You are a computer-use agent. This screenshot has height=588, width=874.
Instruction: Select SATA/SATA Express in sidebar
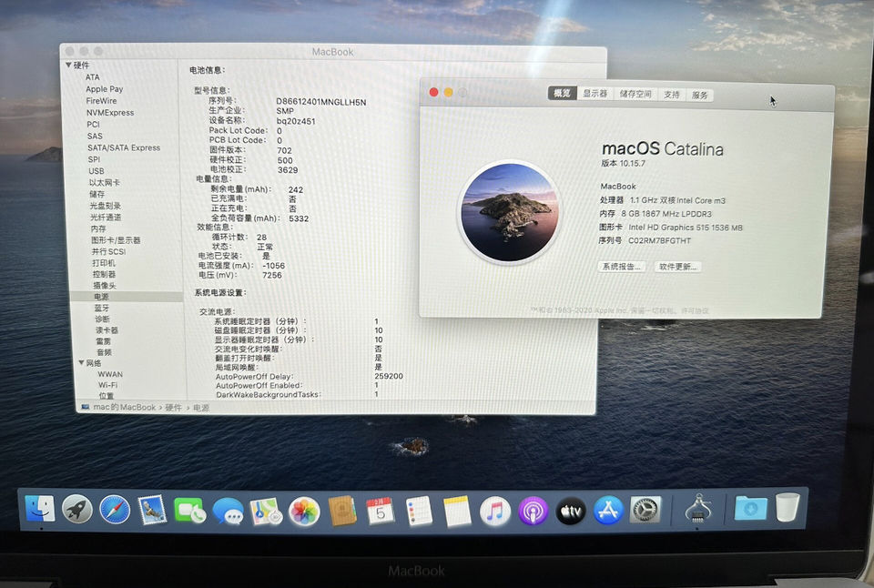point(124,147)
